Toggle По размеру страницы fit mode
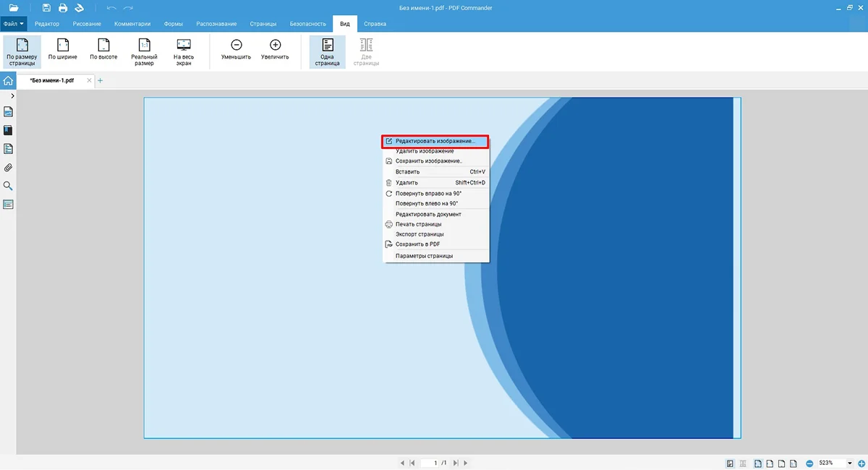This screenshot has height=470, width=868. [22, 52]
